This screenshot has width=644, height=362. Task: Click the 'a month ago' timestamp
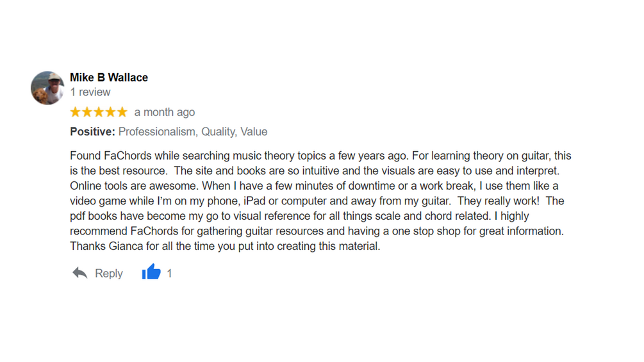pos(165,112)
